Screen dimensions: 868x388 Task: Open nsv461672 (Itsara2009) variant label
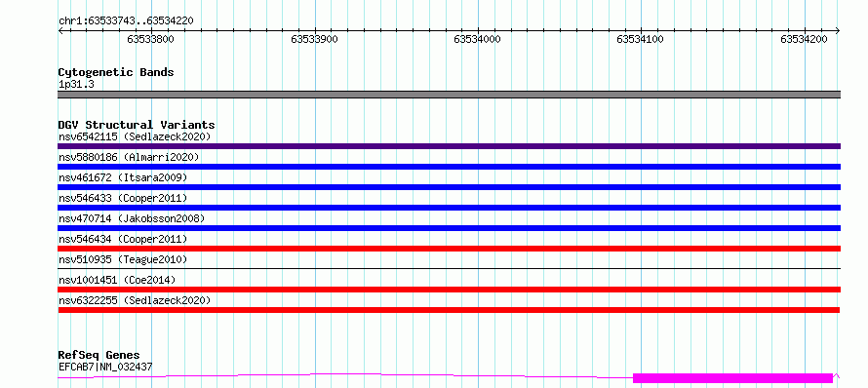click(123, 177)
